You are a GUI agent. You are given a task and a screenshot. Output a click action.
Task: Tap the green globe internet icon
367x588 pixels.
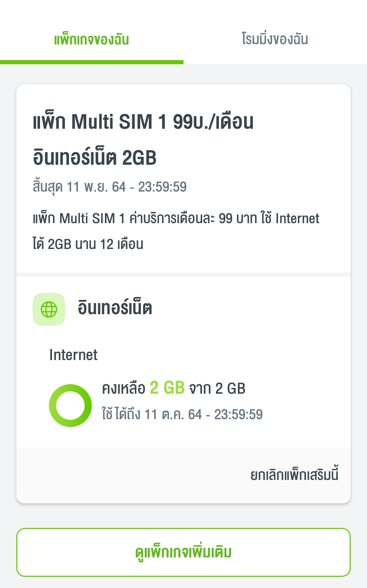pyautogui.click(x=49, y=309)
